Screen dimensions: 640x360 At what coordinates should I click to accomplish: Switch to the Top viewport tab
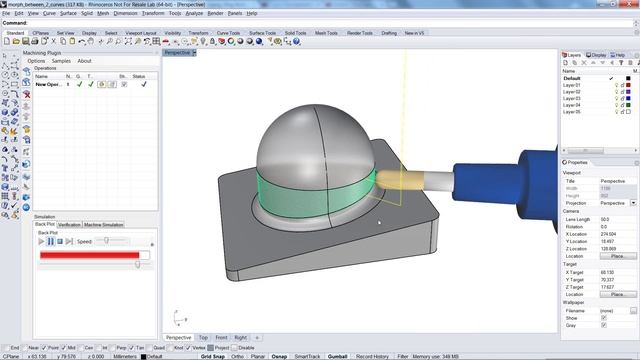203,338
